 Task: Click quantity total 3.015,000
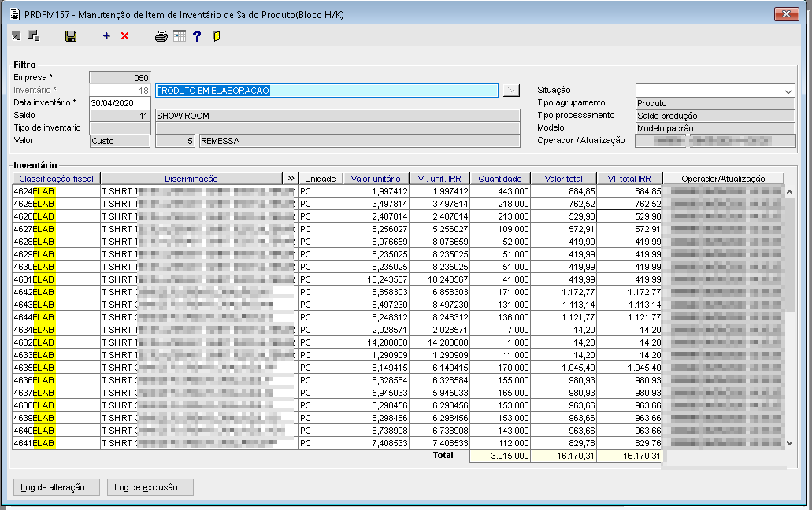click(x=500, y=456)
